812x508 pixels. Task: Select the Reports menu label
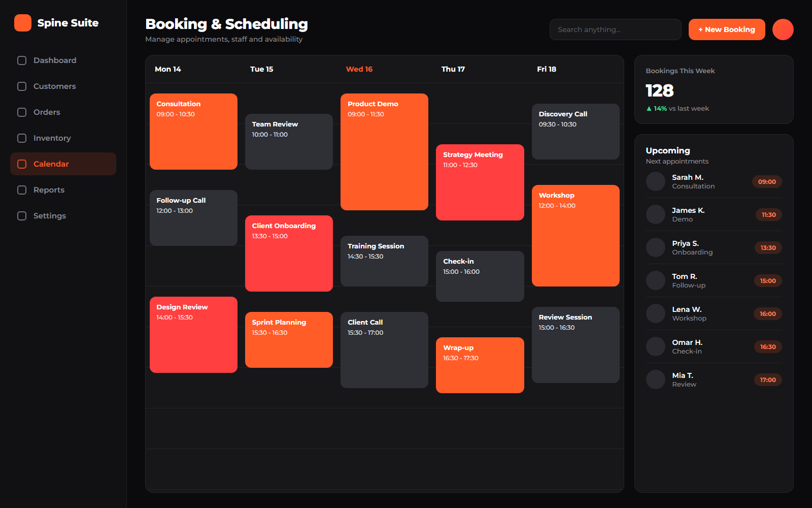coord(49,190)
